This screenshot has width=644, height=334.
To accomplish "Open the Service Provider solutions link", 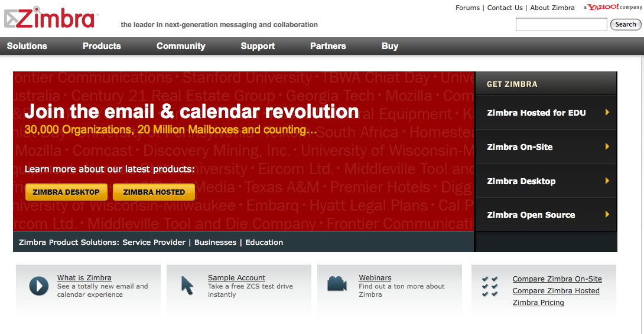I will tap(154, 242).
